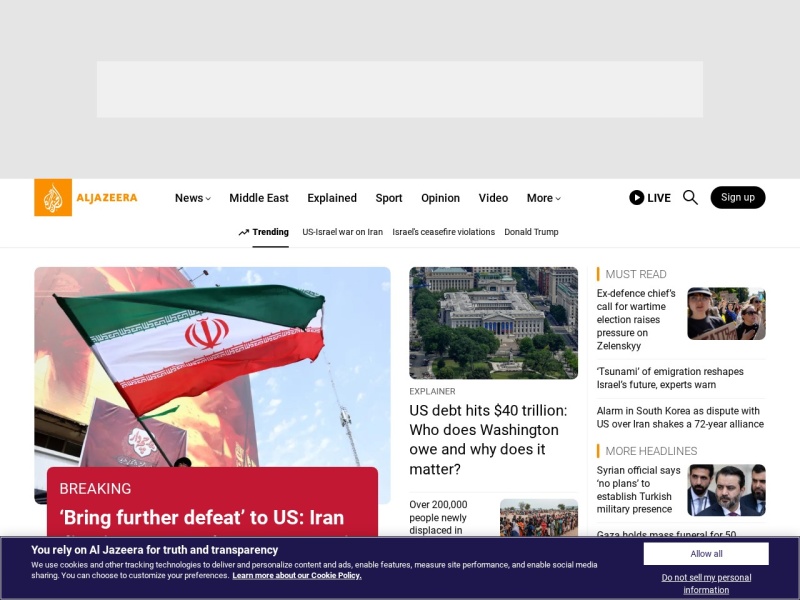Image resolution: width=800 pixels, height=600 pixels.
Task: Click the EXPLAINER label
Action: pos(432,391)
